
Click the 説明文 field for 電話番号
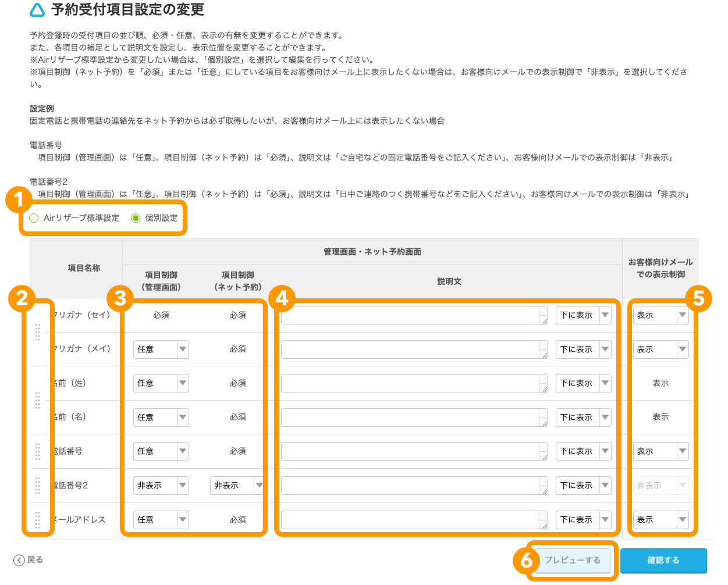[413, 451]
